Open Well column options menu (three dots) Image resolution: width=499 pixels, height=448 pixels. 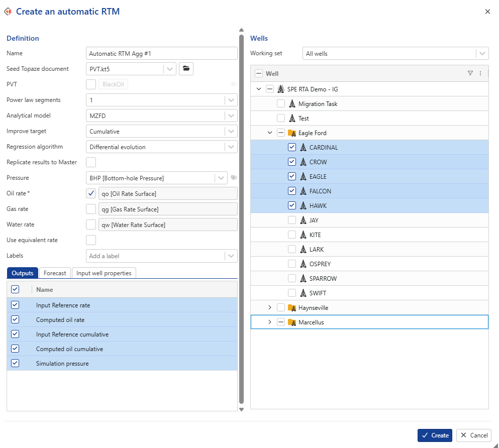(x=480, y=73)
